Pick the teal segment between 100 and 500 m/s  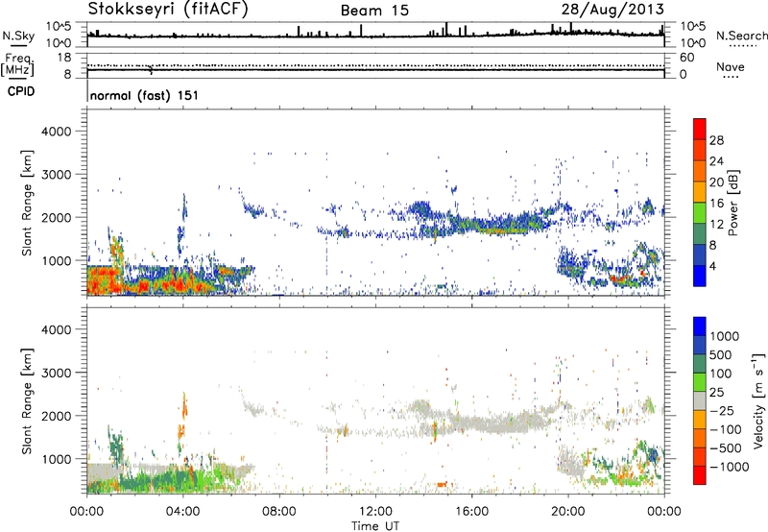point(700,364)
